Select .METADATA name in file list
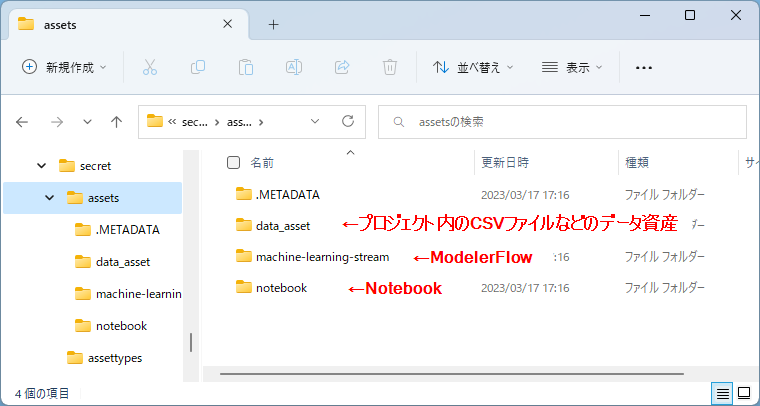This screenshot has height=406, width=760. [x=288, y=195]
